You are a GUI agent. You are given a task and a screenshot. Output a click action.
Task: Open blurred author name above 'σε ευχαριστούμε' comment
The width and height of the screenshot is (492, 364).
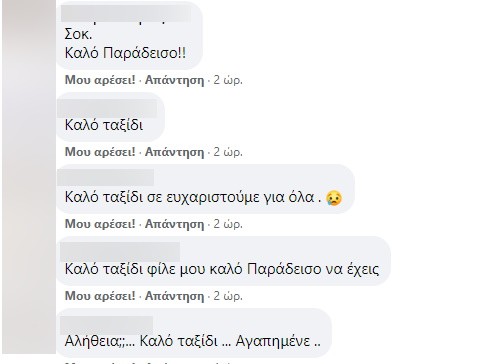pos(106,177)
